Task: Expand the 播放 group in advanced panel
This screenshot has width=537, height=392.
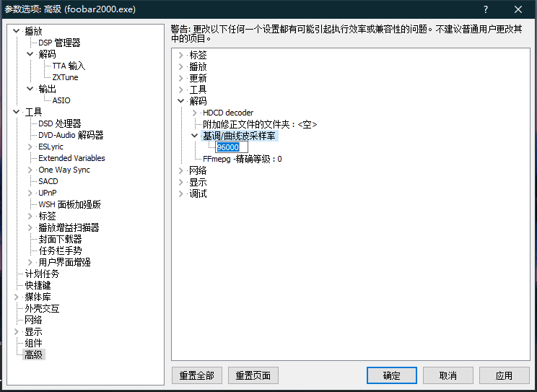Action: click(181, 66)
